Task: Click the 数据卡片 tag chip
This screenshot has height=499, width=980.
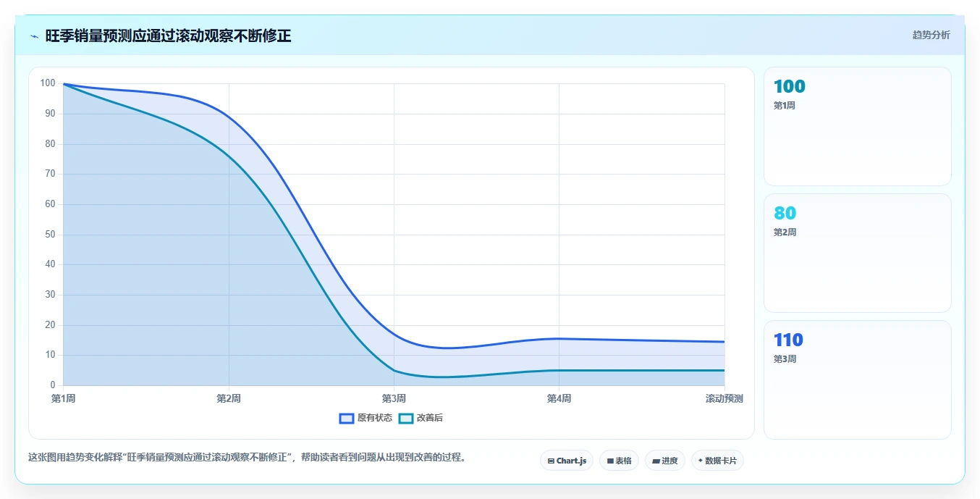Action: 717,461
